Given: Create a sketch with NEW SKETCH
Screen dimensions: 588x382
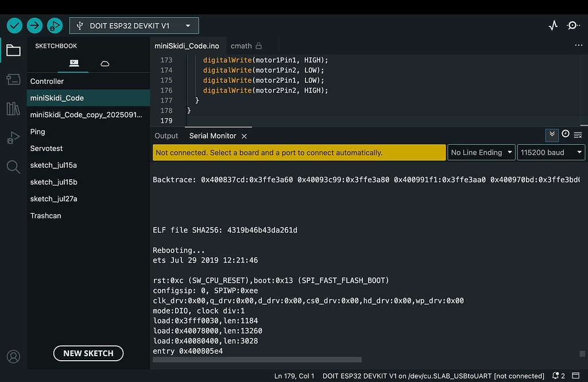Looking at the screenshot, I should click(x=88, y=353).
